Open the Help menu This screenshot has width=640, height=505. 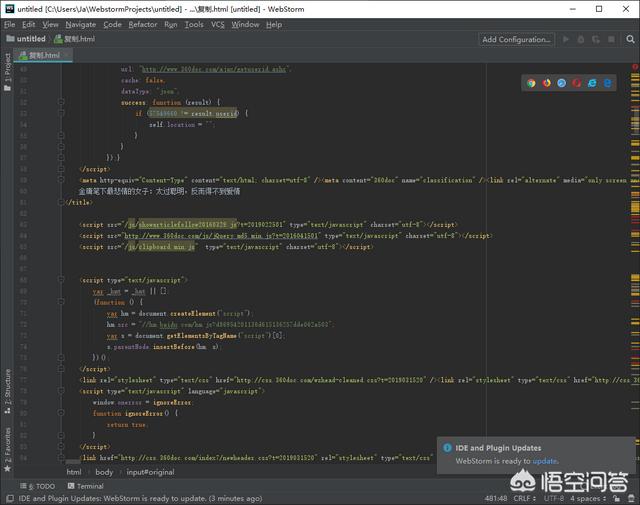click(274, 24)
